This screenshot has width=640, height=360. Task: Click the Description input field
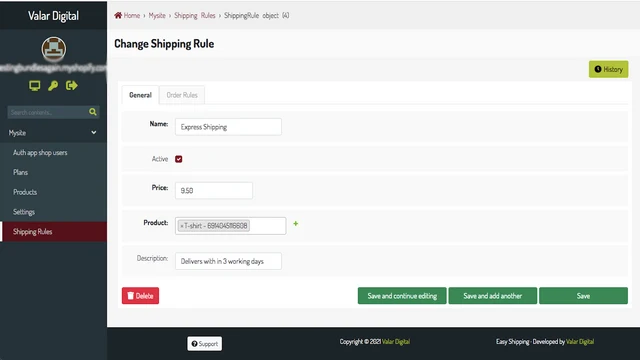228,261
